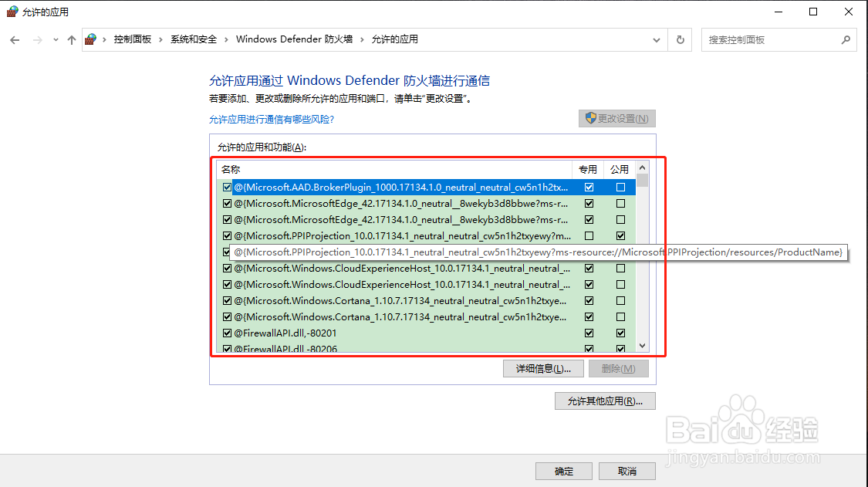Click the list scrollbar thumb
The height and width of the screenshot is (487, 868).
click(x=642, y=181)
